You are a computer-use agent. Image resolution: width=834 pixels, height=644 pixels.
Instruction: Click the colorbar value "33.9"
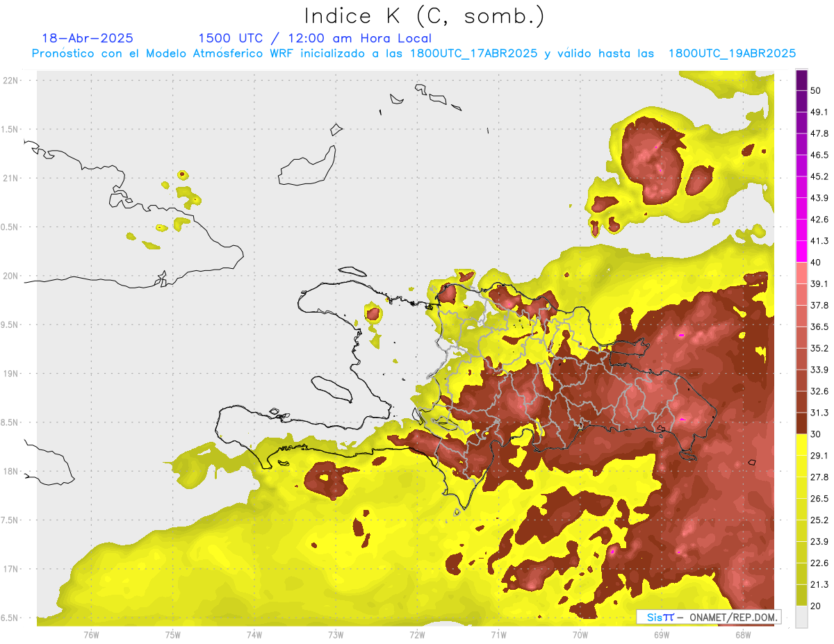[x=819, y=370]
